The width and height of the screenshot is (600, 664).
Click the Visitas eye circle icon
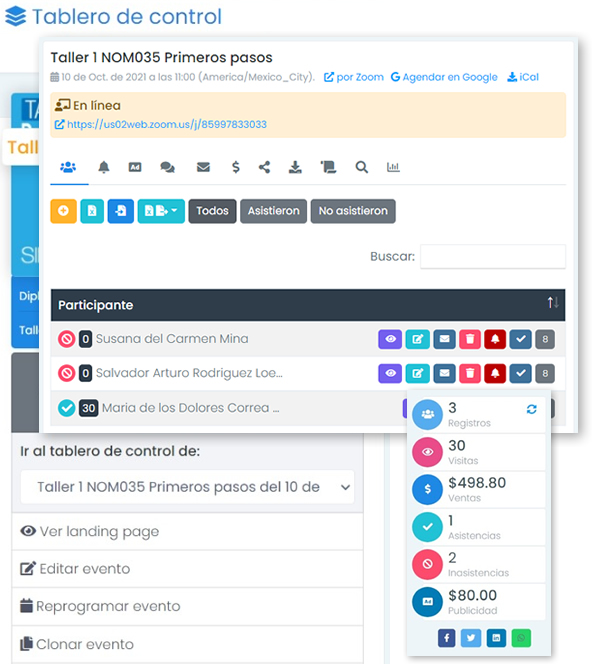pyautogui.click(x=427, y=452)
